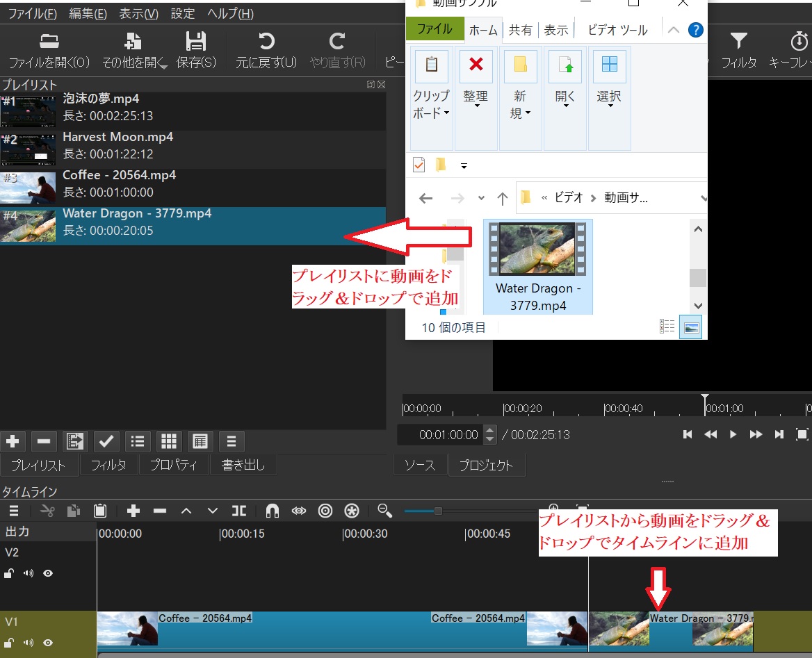Open the timeline hamburger menu
This screenshot has height=658, width=812.
tap(14, 511)
